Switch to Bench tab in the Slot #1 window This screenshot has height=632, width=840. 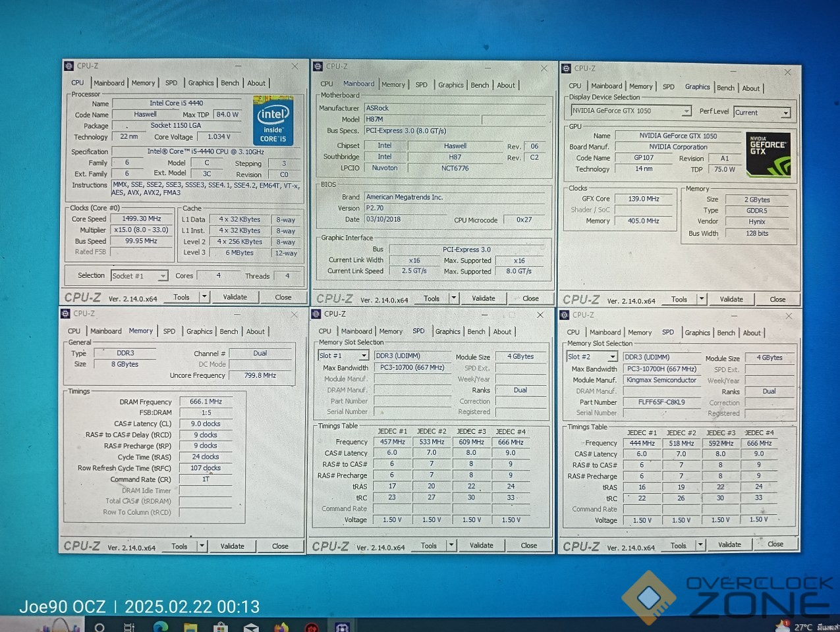tap(476, 332)
